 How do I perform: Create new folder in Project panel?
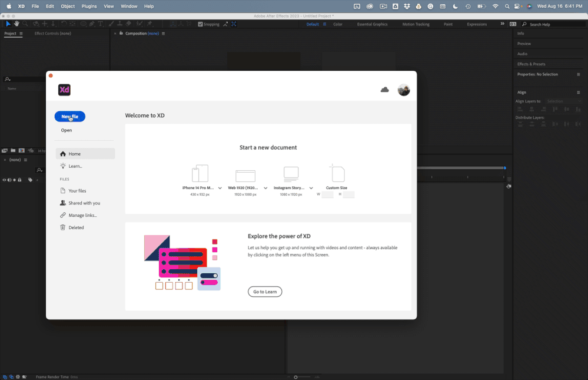(x=13, y=151)
